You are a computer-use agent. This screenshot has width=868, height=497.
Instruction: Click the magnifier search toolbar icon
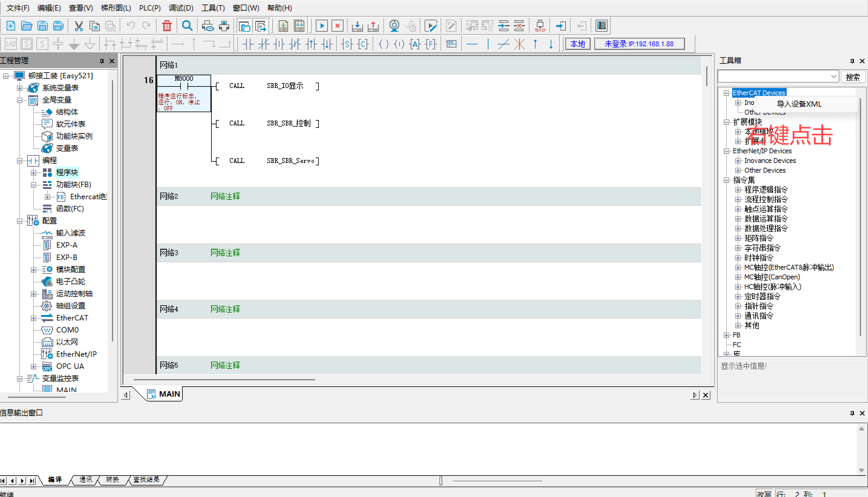click(x=187, y=26)
